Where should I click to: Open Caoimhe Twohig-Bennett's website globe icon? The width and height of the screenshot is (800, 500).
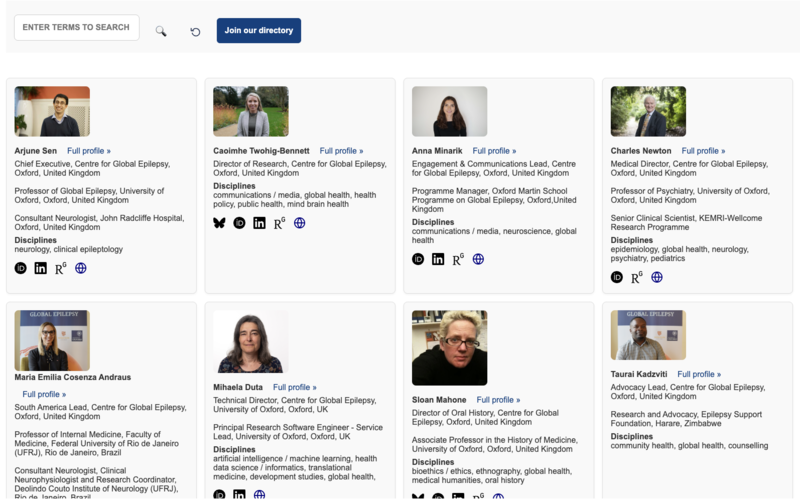299,223
